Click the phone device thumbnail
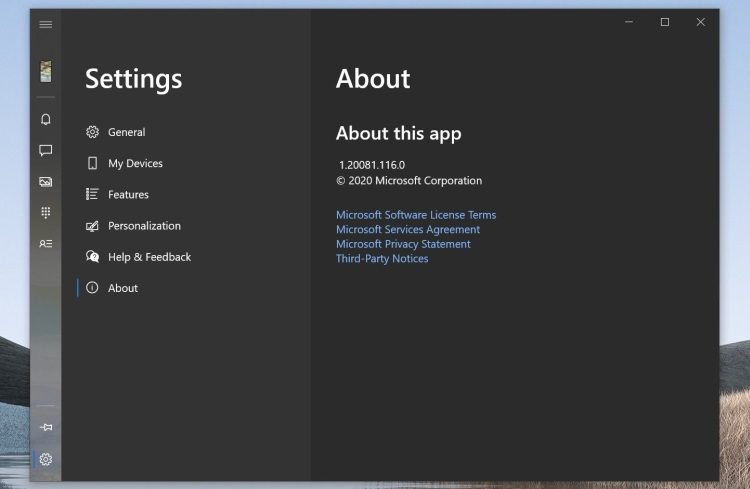750x489 pixels. 46,71
